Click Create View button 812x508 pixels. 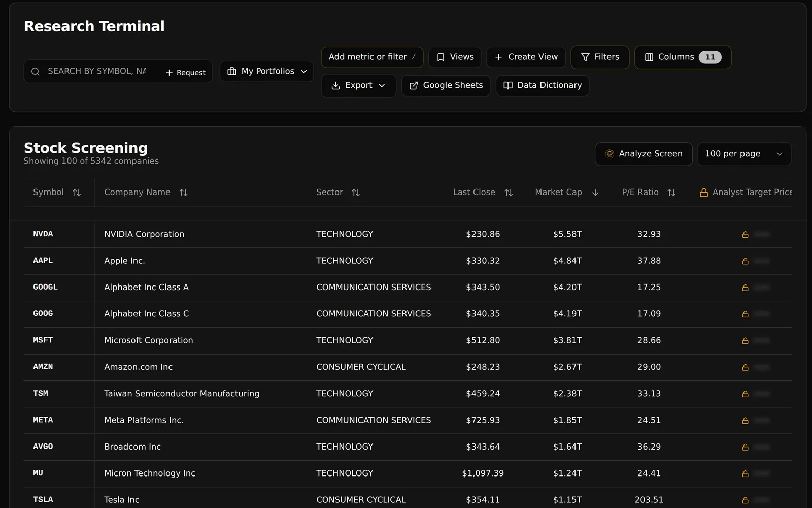tap(526, 57)
